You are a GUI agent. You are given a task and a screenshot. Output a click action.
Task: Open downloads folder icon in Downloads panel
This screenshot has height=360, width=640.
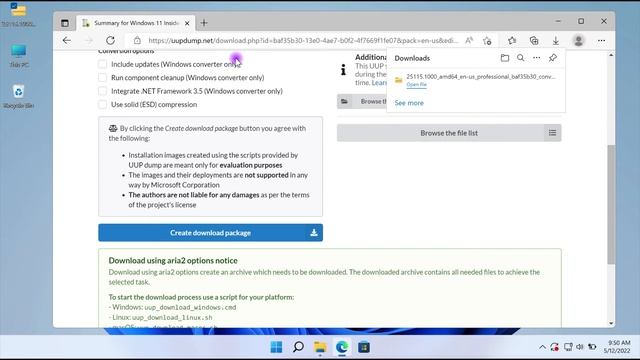(505, 58)
